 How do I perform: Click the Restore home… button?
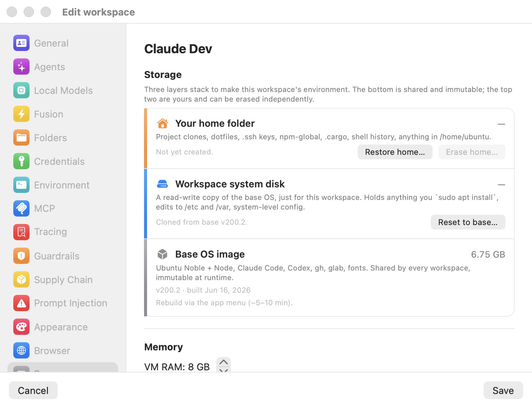click(395, 152)
